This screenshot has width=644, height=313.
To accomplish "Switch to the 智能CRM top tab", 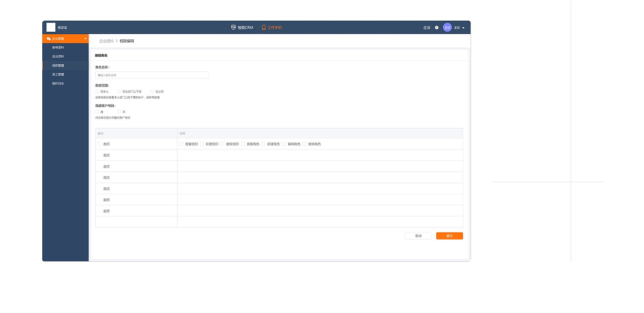I will pyautogui.click(x=242, y=27).
